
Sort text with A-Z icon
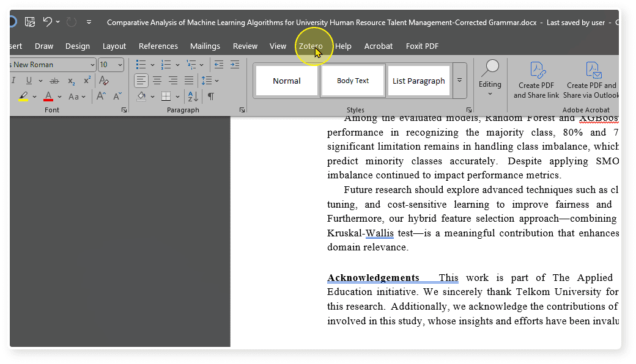click(193, 96)
